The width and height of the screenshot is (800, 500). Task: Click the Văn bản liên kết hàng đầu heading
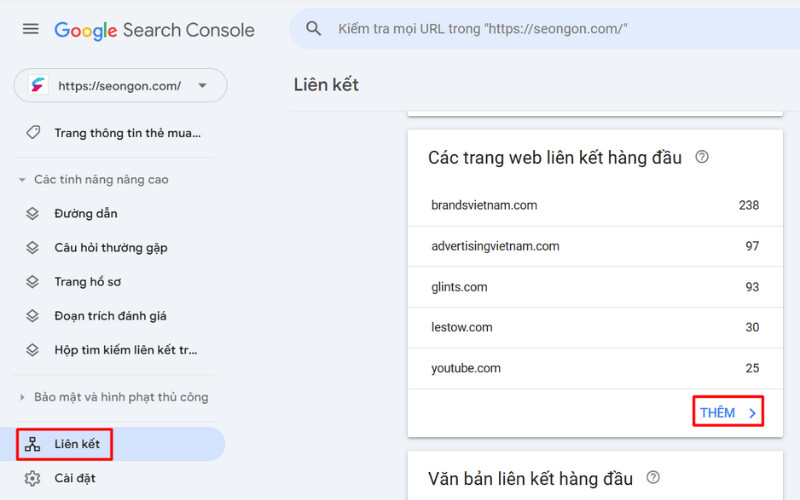click(530, 479)
